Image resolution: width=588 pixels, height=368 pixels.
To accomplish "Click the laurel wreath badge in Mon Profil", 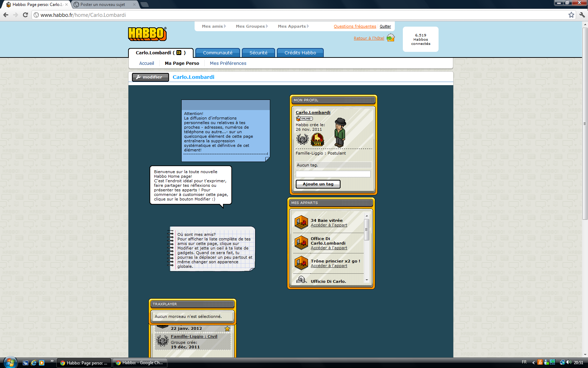I will pyautogui.click(x=302, y=139).
